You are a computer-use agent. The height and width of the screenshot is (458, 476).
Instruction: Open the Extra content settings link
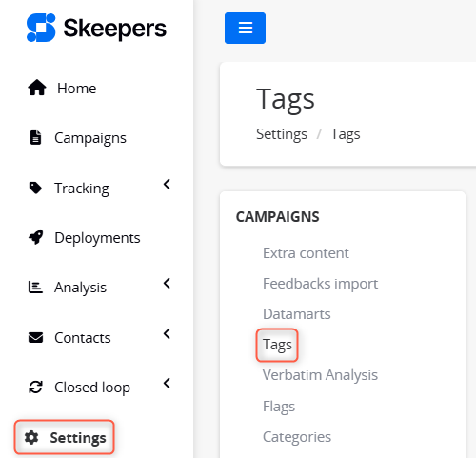pyautogui.click(x=306, y=253)
